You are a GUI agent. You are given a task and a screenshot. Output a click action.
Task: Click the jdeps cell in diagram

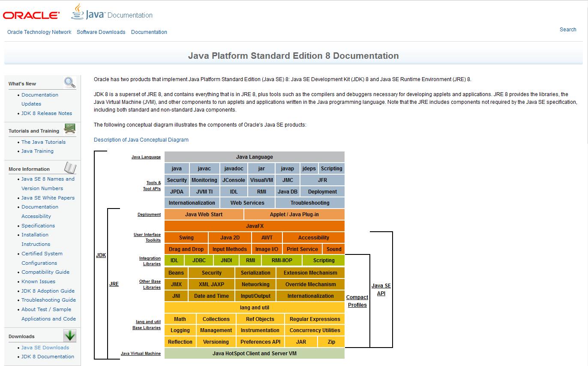[x=309, y=169]
